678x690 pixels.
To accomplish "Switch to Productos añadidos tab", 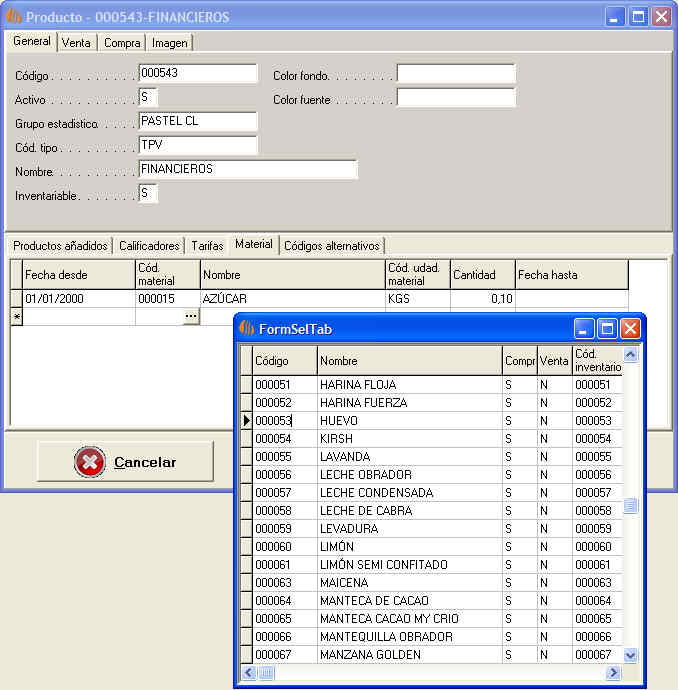I will 60,245.
